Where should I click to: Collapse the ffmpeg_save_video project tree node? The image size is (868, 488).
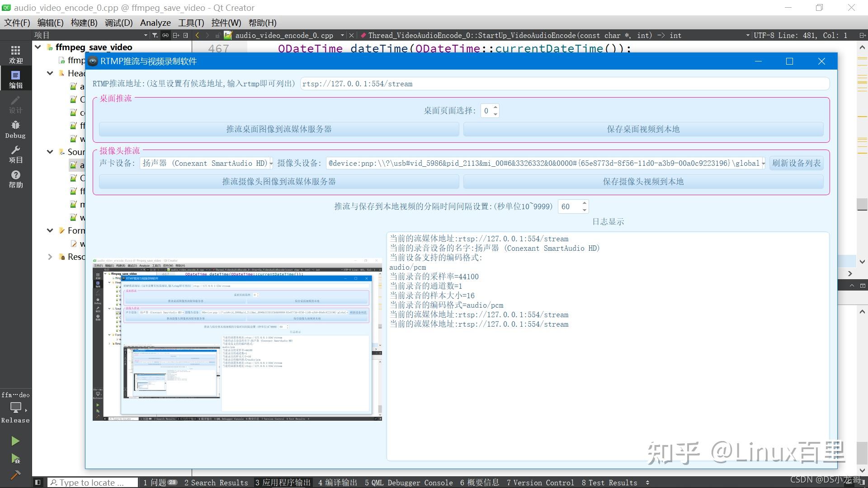click(x=38, y=47)
